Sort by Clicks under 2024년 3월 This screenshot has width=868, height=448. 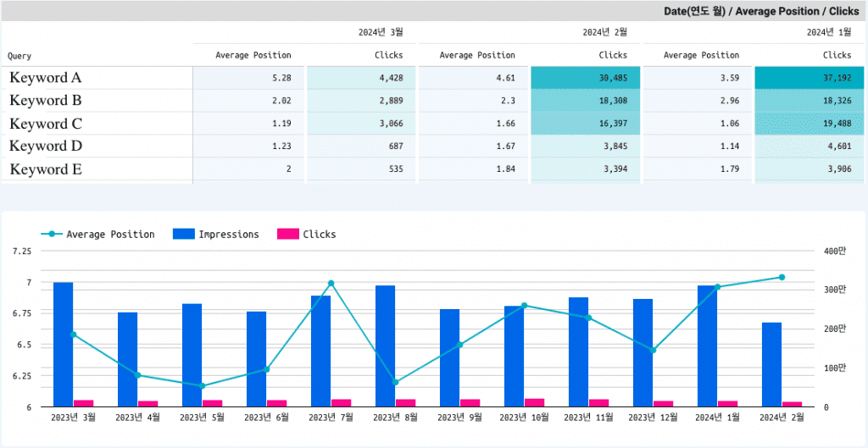[x=388, y=55]
